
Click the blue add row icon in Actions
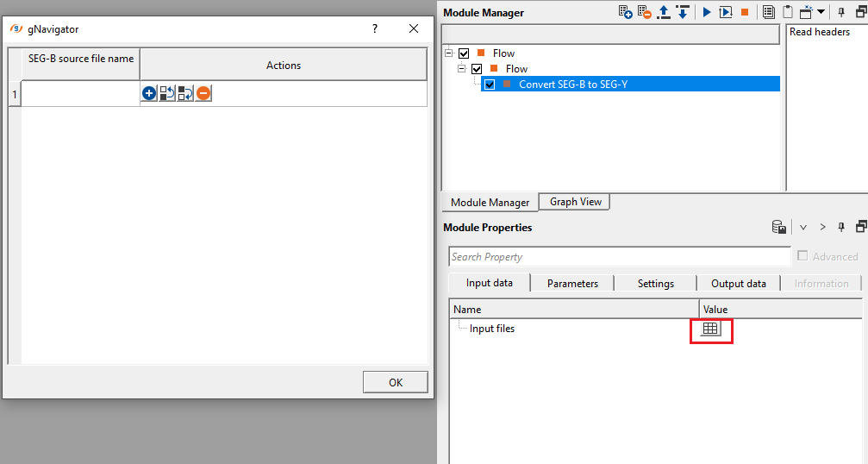coord(149,93)
